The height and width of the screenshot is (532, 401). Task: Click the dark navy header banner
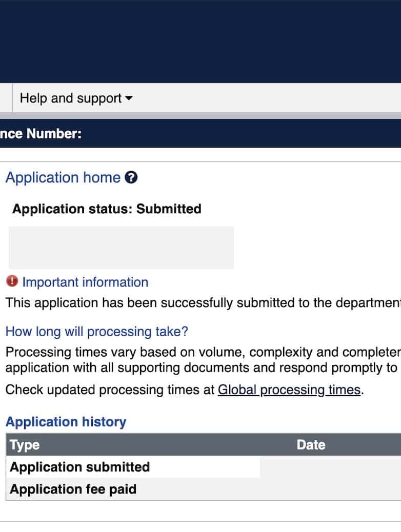tap(200, 41)
